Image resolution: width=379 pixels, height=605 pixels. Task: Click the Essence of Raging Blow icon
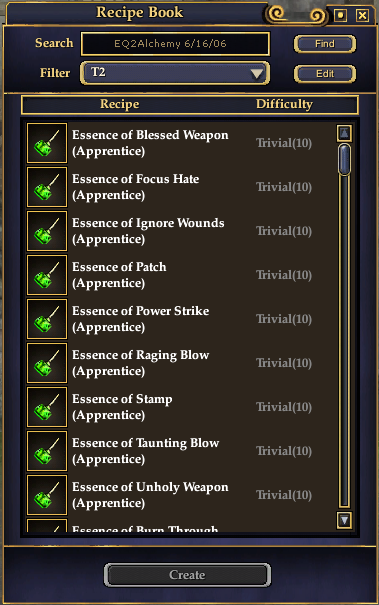[x=47, y=363]
